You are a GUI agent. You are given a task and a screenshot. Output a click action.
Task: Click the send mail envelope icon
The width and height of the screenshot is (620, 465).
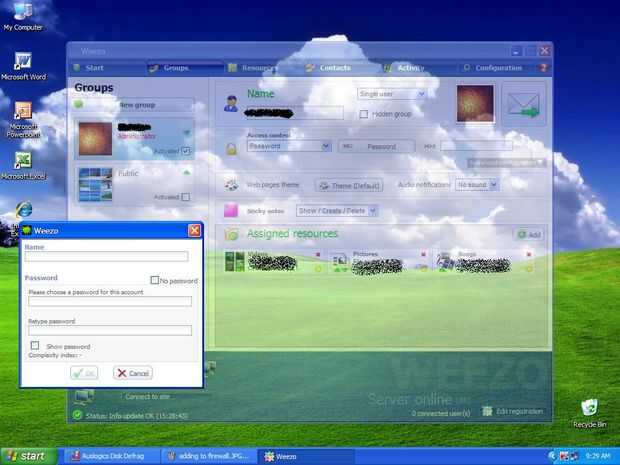click(x=524, y=105)
